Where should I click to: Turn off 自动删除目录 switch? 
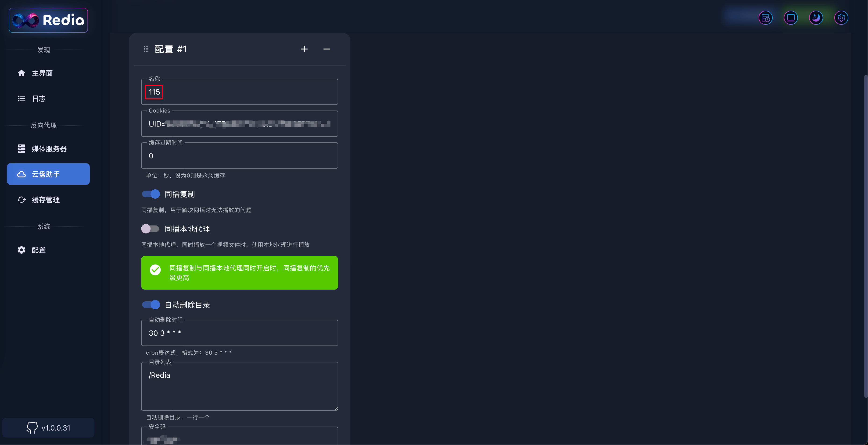[151, 305]
